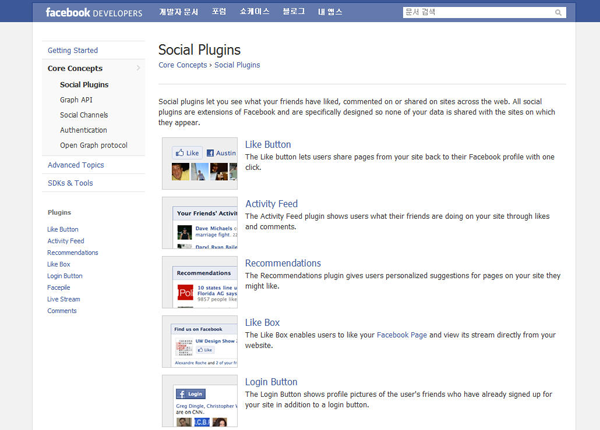
Task: Click the Login Button preview thumbnail
Action: [x=200, y=401]
